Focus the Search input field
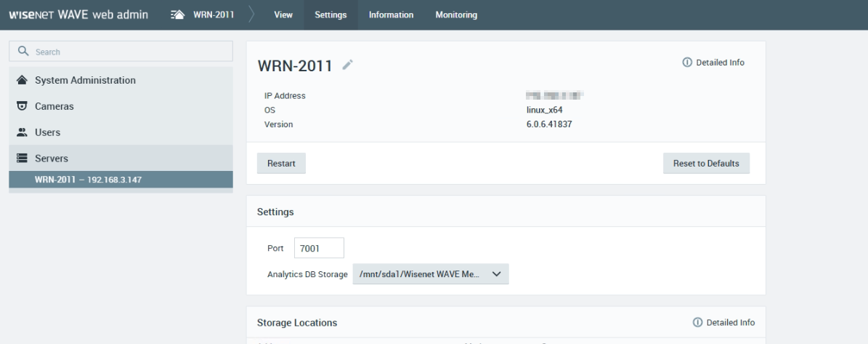Image resolution: width=868 pixels, height=344 pixels. 121,52
